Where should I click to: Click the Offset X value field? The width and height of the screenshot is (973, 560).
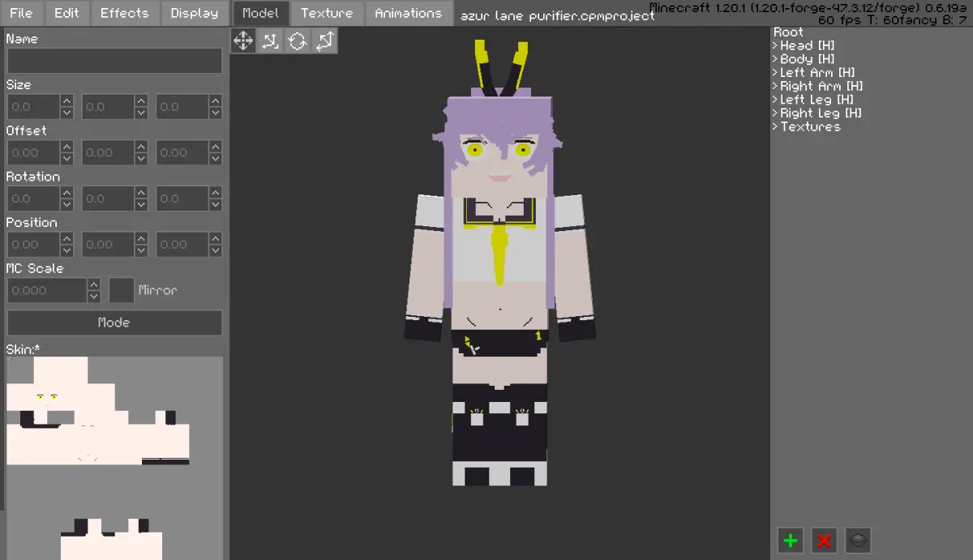tap(33, 152)
